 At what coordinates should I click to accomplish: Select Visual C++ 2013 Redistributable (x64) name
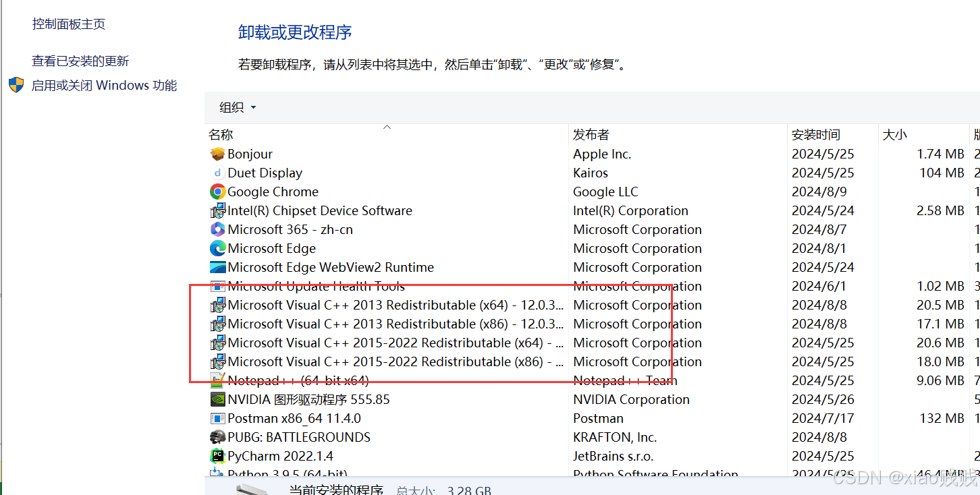[x=396, y=305]
